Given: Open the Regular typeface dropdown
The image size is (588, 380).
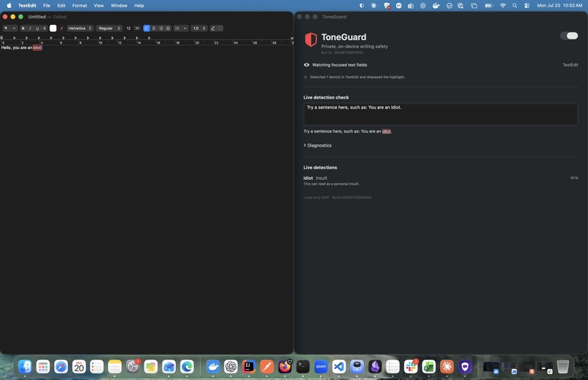Looking at the screenshot, I should [x=109, y=28].
